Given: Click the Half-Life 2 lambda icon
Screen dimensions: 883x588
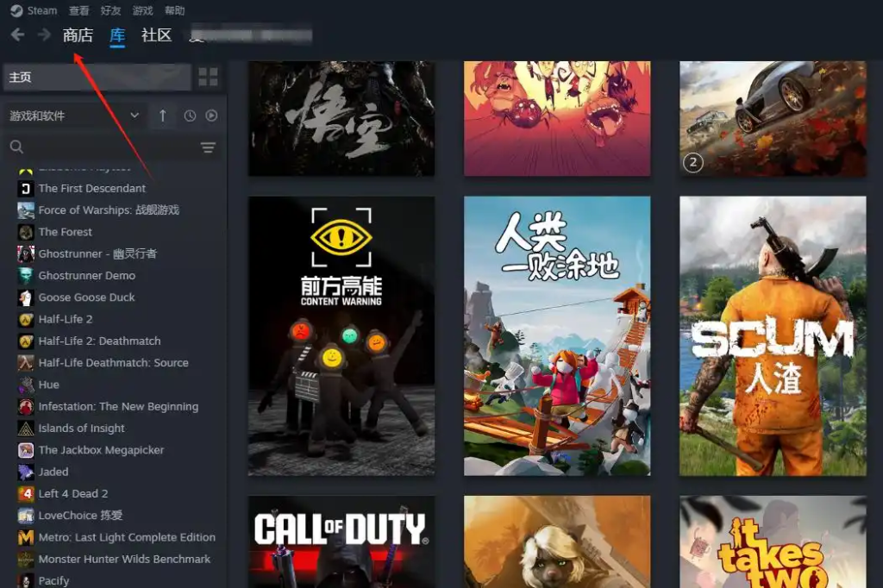Looking at the screenshot, I should pos(25,319).
